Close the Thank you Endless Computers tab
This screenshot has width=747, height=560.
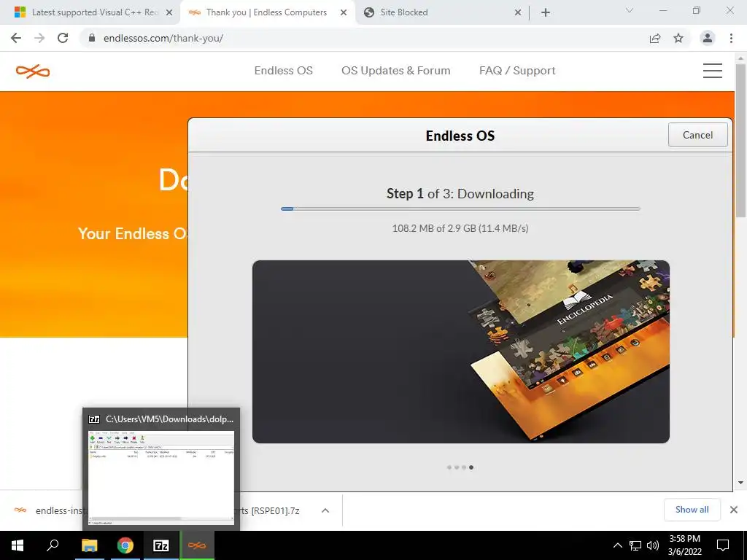pyautogui.click(x=344, y=13)
